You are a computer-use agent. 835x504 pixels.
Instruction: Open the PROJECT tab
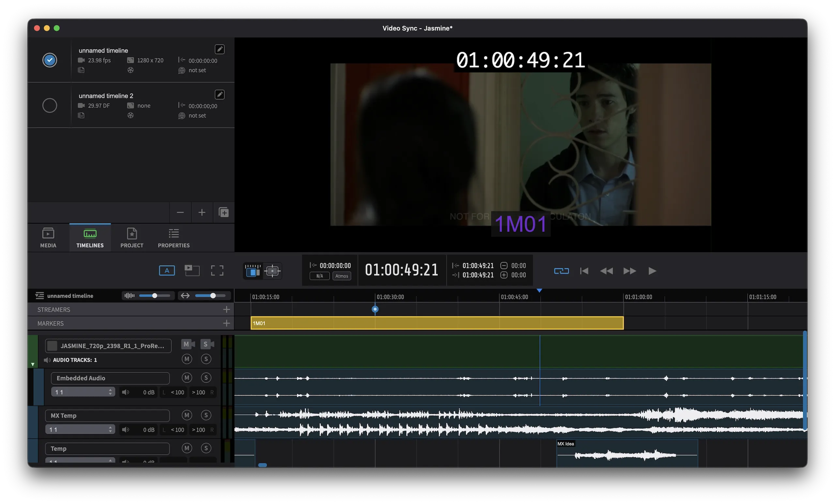coord(132,238)
